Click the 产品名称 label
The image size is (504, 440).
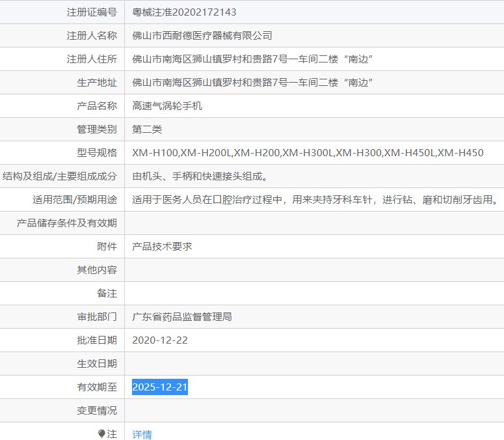click(97, 106)
